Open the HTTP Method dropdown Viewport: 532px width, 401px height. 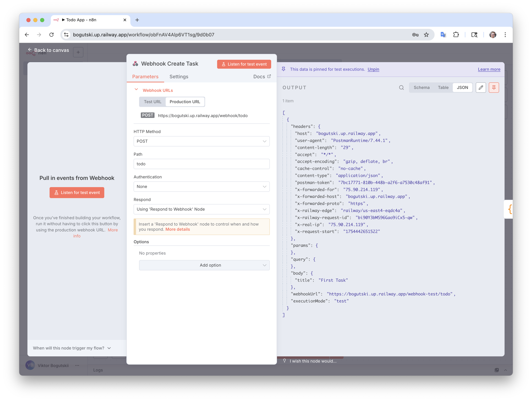(201, 141)
